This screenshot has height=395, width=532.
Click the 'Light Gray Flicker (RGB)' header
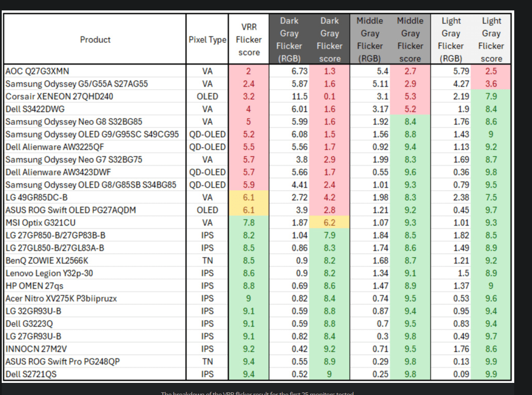pyautogui.click(x=451, y=39)
